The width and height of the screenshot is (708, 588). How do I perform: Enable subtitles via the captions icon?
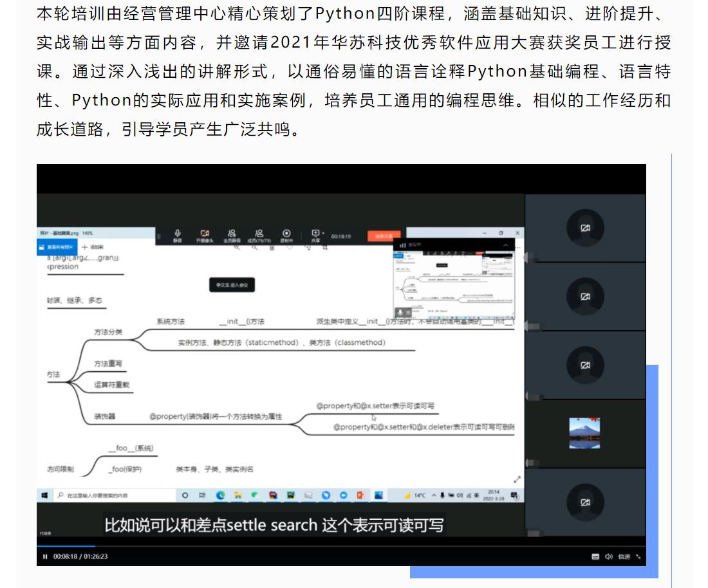coord(595,556)
